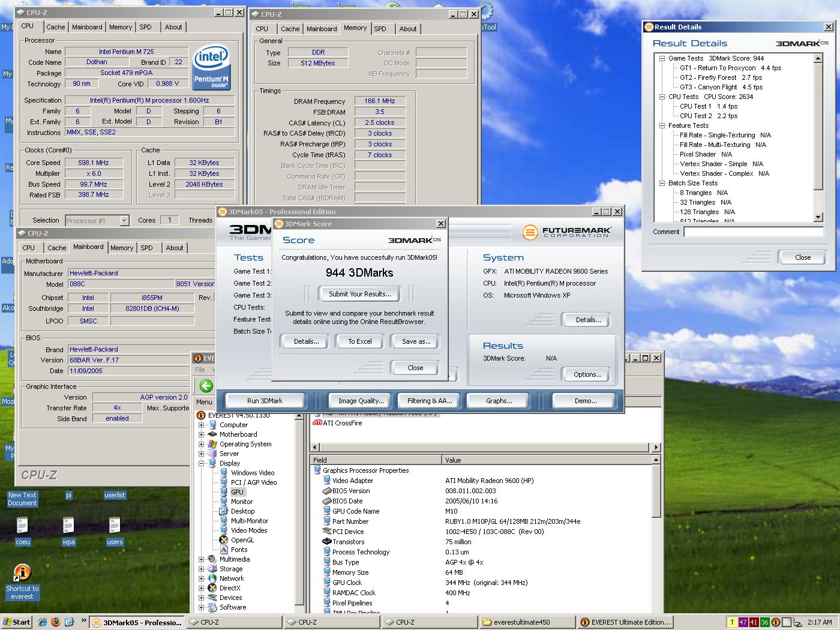This screenshot has width=840, height=630.
Task: Expand the Operating System node in EVEREST
Action: [201, 444]
